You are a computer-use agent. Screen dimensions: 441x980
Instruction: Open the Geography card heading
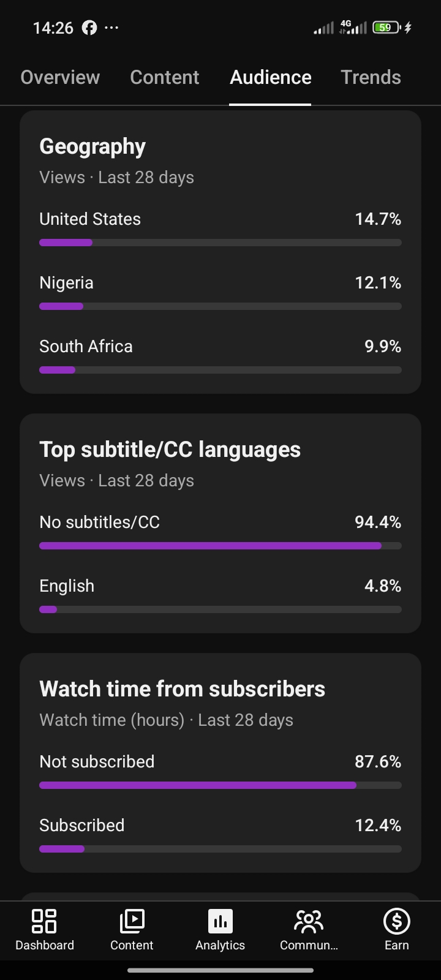point(92,146)
